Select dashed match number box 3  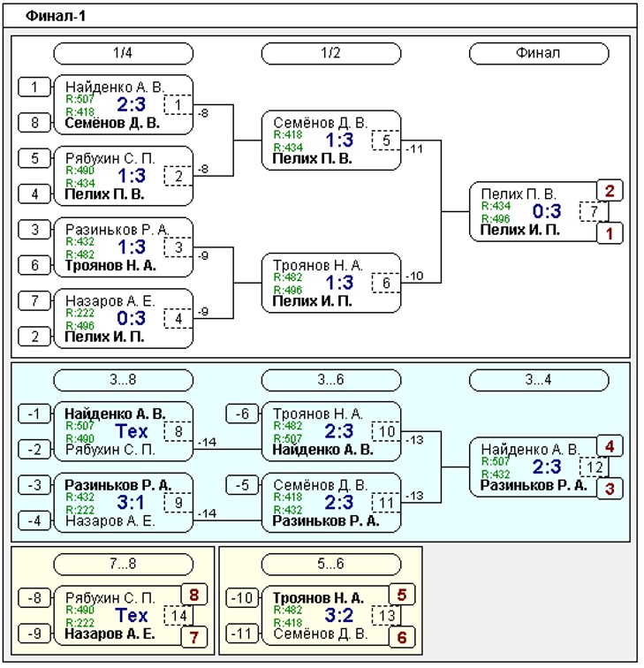coord(178,247)
